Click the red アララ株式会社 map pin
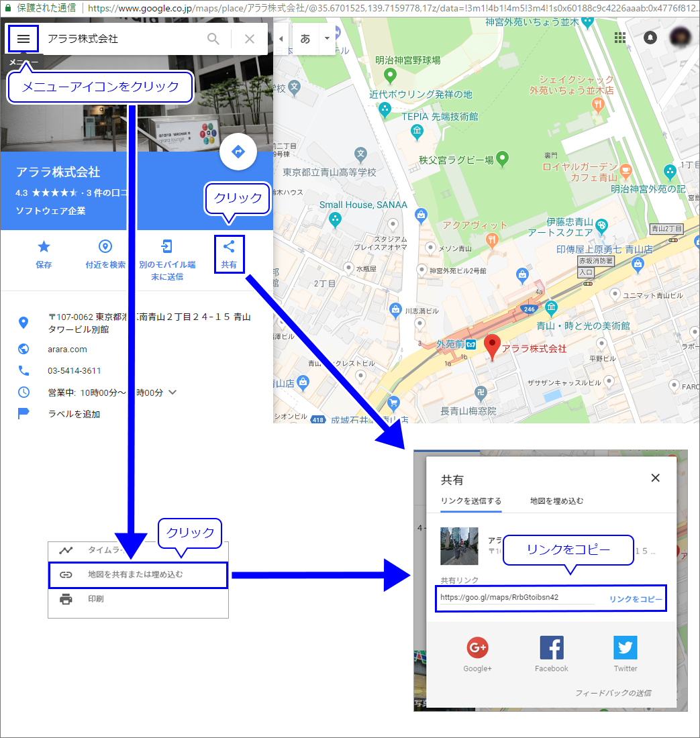Image resolution: width=700 pixels, height=738 pixels. [492, 348]
